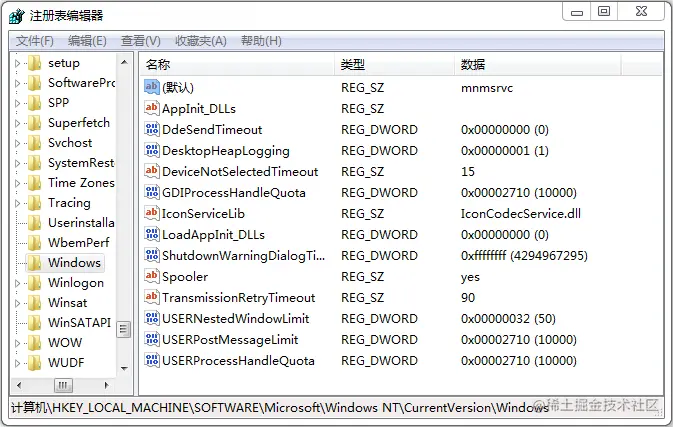Click the WbemPerf folder icon
This screenshot has width=673, height=427.
coord(34,242)
